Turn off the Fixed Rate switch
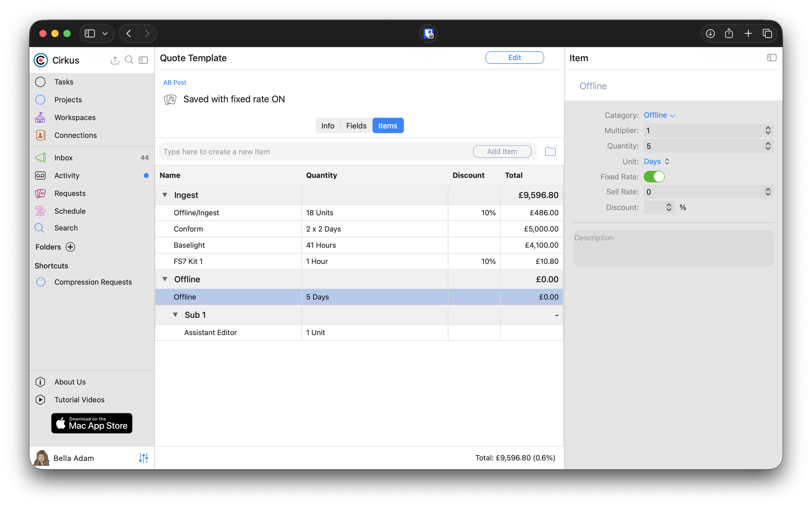Viewport: 812px width, 508px height. pyautogui.click(x=654, y=176)
